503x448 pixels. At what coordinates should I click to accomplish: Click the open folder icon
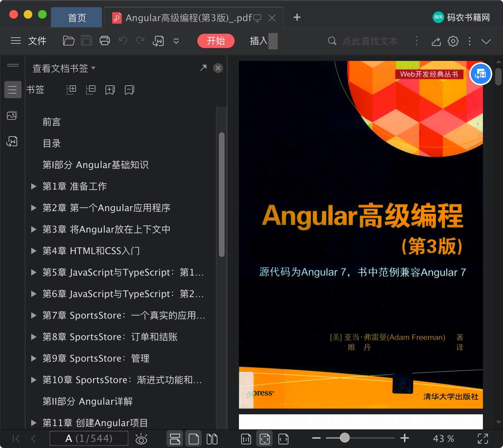69,41
